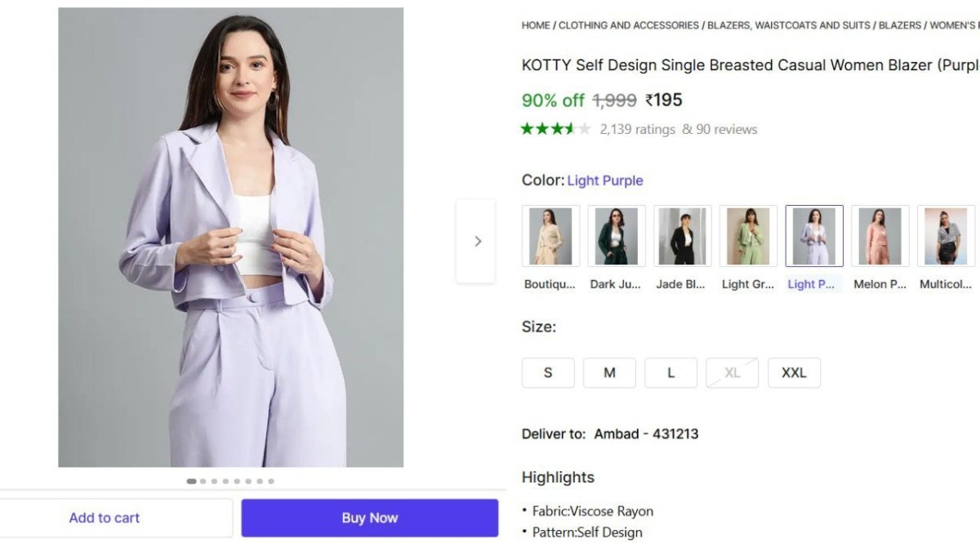
Task: Click the second carousel dot
Action: (203, 481)
